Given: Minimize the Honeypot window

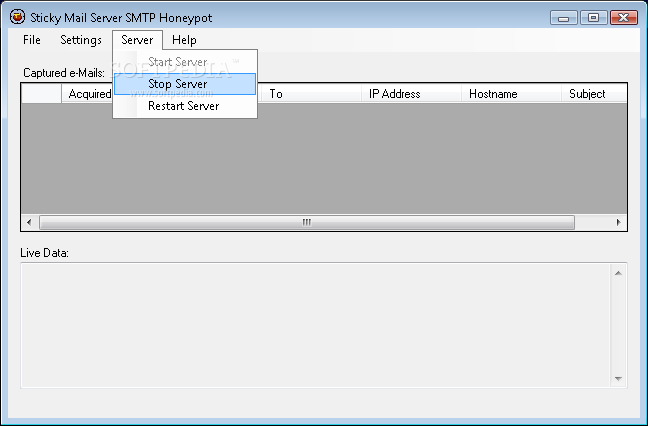Looking at the screenshot, I should (x=564, y=18).
